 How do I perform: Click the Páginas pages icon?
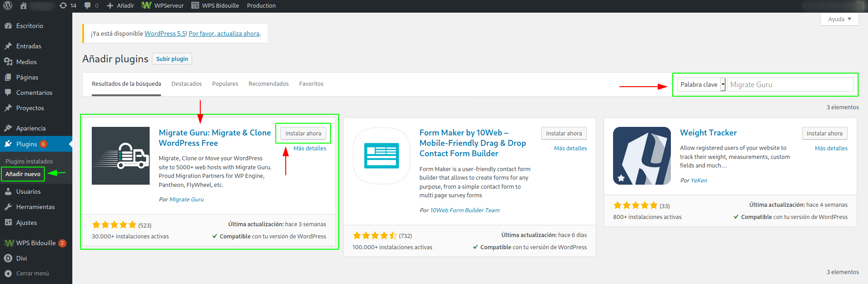(x=8, y=77)
